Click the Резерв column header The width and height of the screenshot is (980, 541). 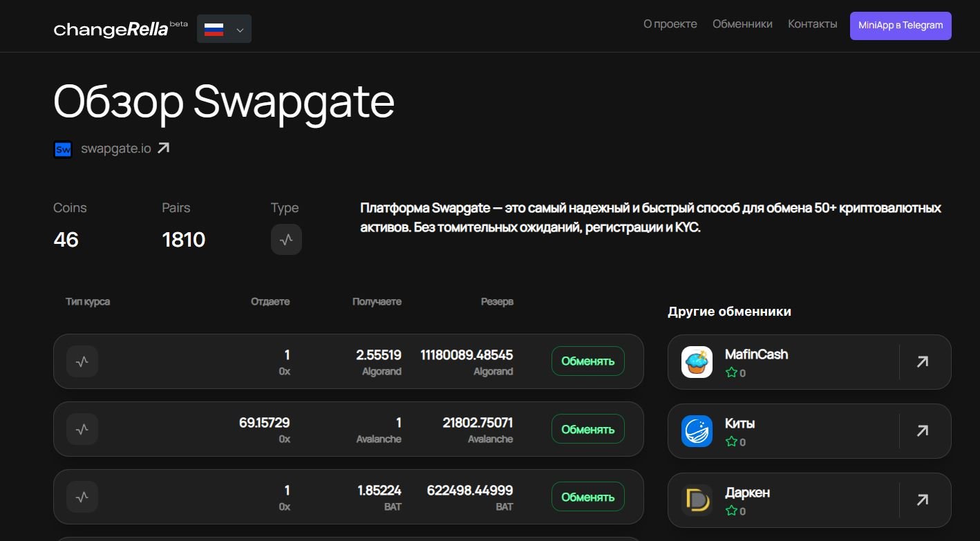497,302
